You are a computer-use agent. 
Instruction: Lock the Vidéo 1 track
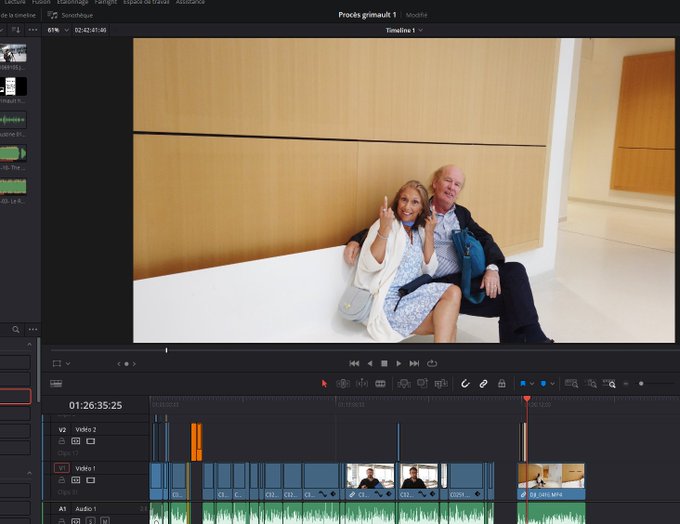(x=62, y=480)
